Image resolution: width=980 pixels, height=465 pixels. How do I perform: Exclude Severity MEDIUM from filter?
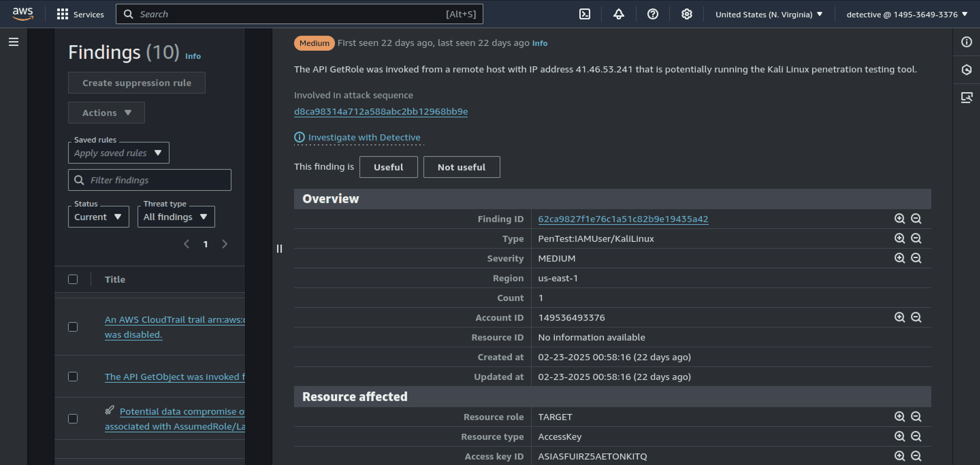916,258
